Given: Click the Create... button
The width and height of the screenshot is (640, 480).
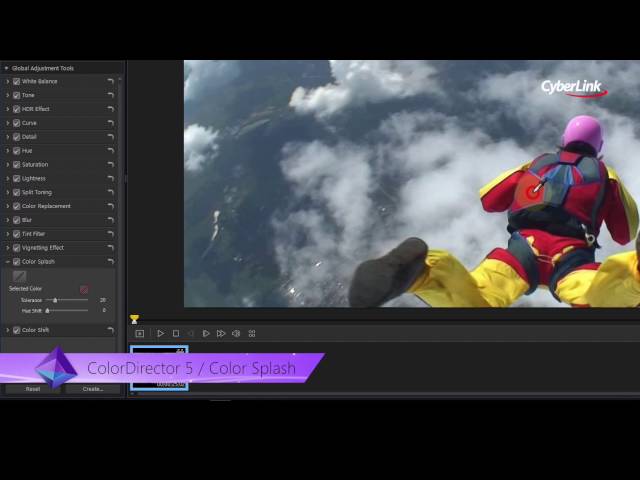Looking at the screenshot, I should click(x=93, y=389).
